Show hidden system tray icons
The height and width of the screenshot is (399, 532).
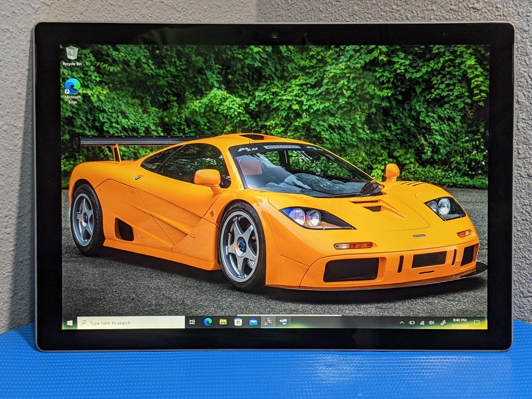click(x=402, y=323)
